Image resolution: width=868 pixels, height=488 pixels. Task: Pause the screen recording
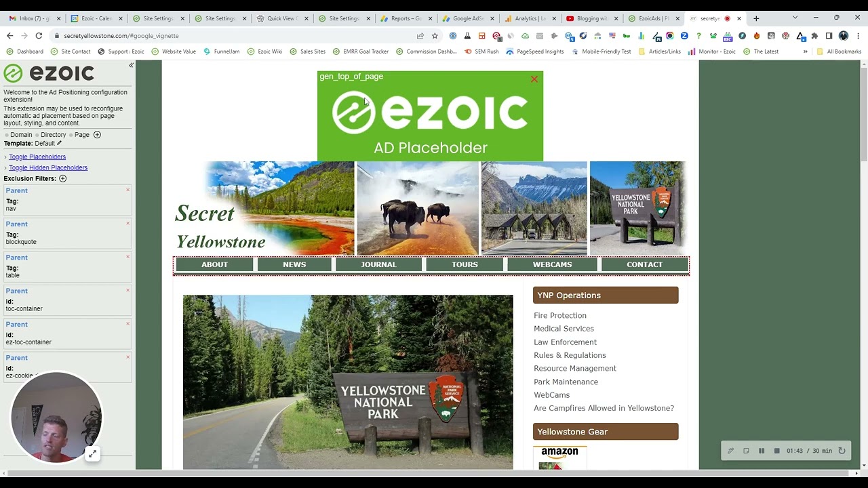point(762,451)
